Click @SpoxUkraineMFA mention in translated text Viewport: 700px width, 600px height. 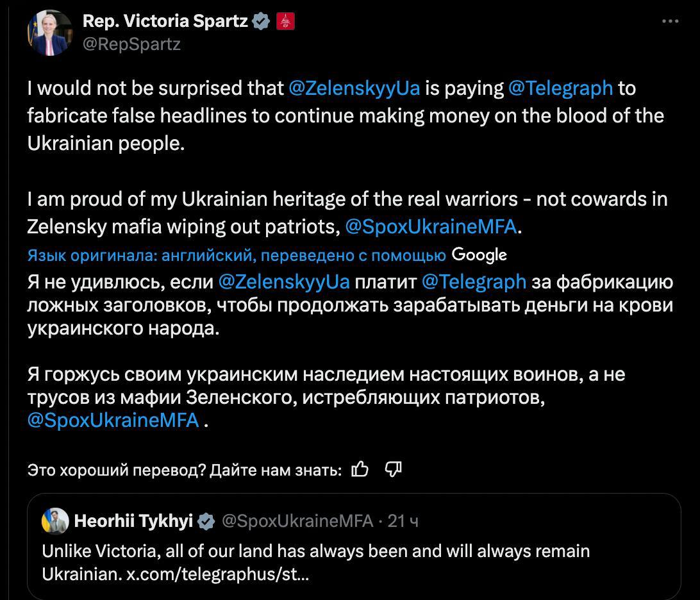[113, 421]
